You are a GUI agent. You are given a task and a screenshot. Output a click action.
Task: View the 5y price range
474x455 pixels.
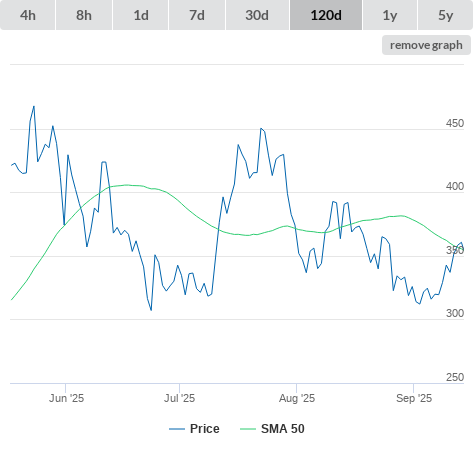pyautogui.click(x=445, y=15)
